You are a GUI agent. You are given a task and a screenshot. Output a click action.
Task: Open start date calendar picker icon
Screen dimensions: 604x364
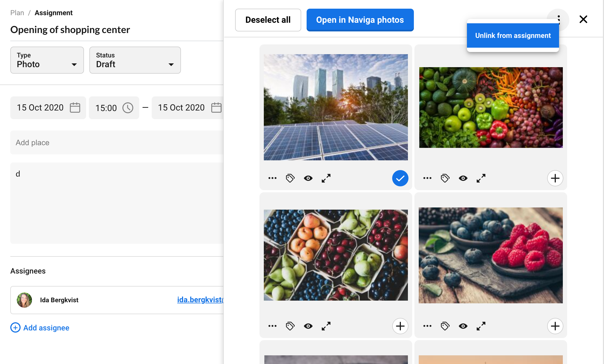[75, 108]
